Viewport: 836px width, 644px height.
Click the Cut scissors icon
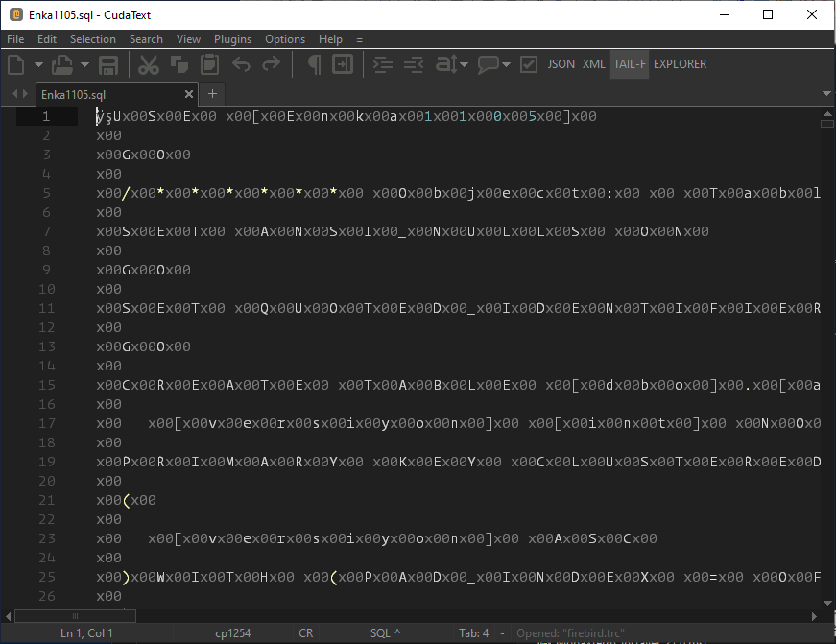point(148,64)
